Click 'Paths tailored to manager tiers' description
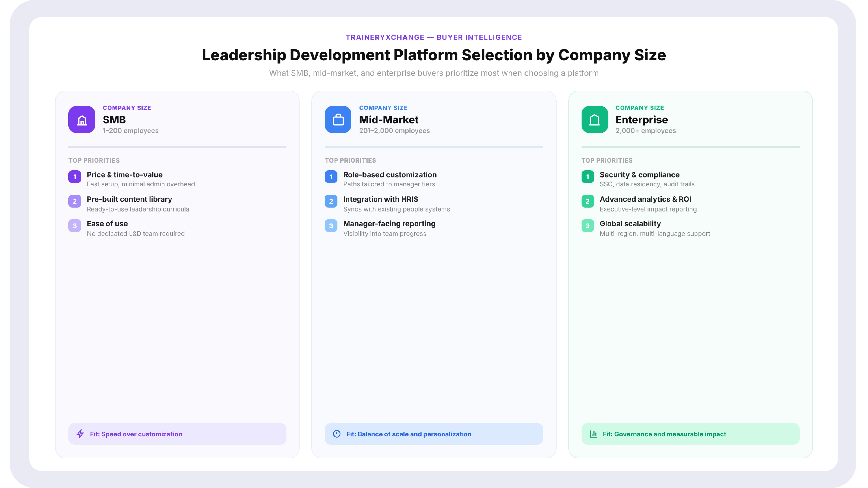The height and width of the screenshot is (488, 868). 389,184
